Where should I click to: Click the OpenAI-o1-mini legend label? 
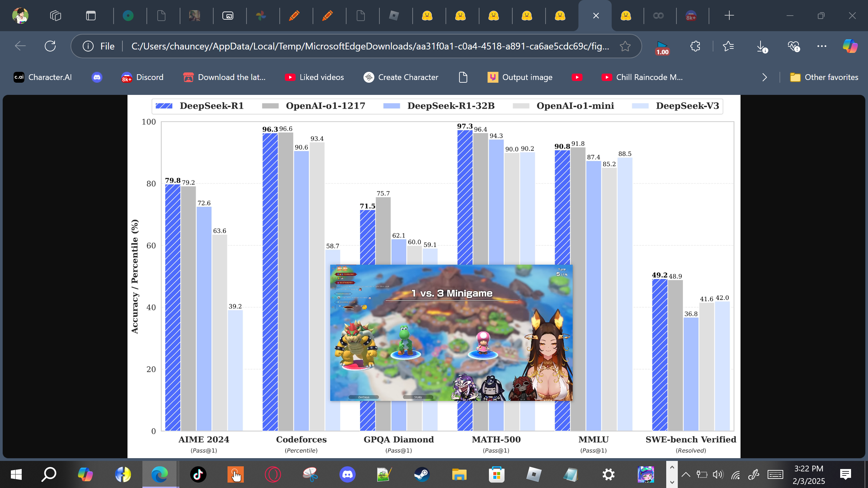pyautogui.click(x=575, y=106)
